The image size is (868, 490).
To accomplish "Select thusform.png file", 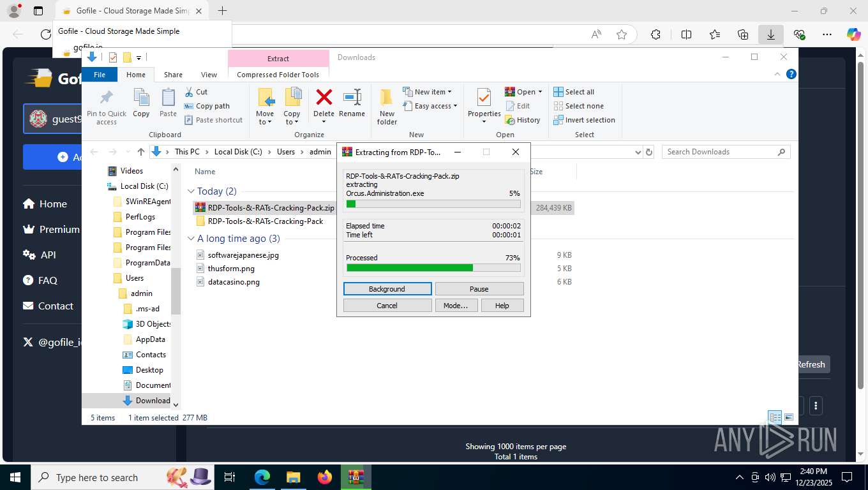I will [x=231, y=269].
